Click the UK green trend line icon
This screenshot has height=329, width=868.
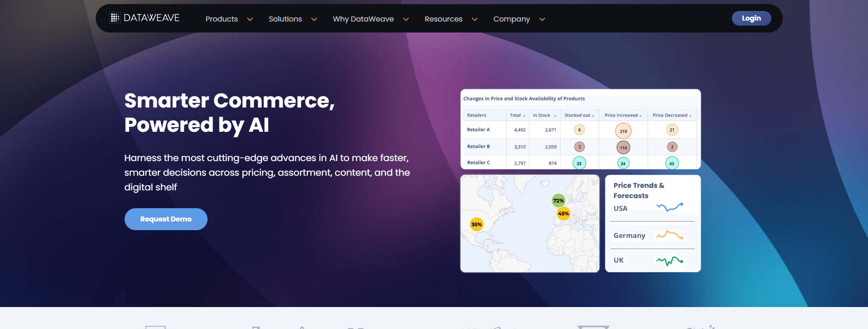(669, 261)
